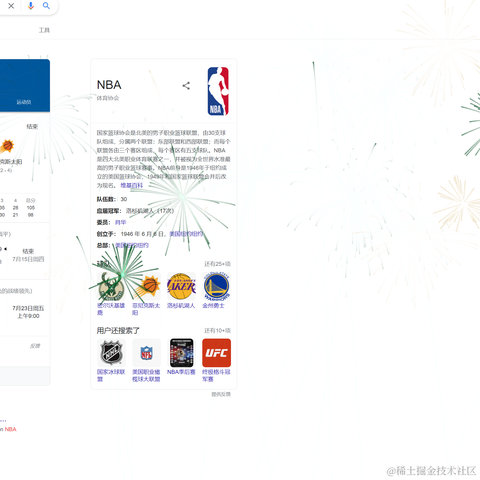Click the red NBA text link at the bottom

click(10, 429)
